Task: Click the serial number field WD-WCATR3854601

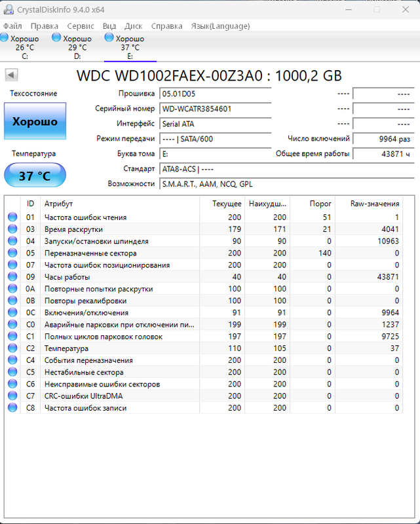Action: coord(216,109)
